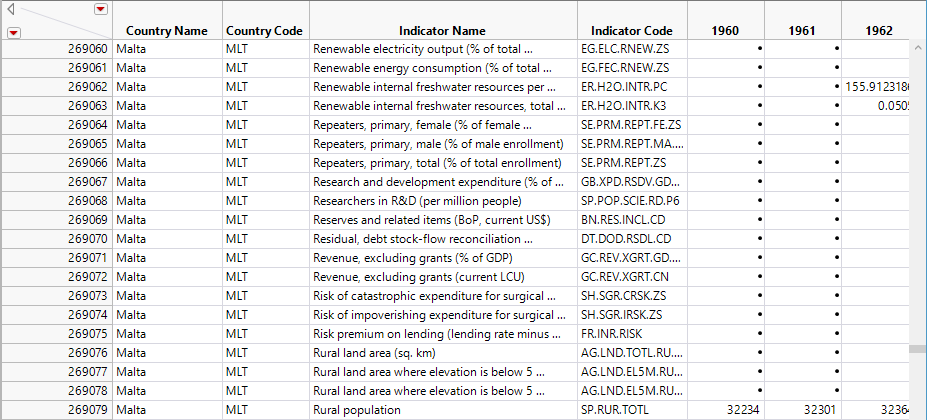The height and width of the screenshot is (420, 927).
Task: Select row number 269076
Action: tap(56, 353)
